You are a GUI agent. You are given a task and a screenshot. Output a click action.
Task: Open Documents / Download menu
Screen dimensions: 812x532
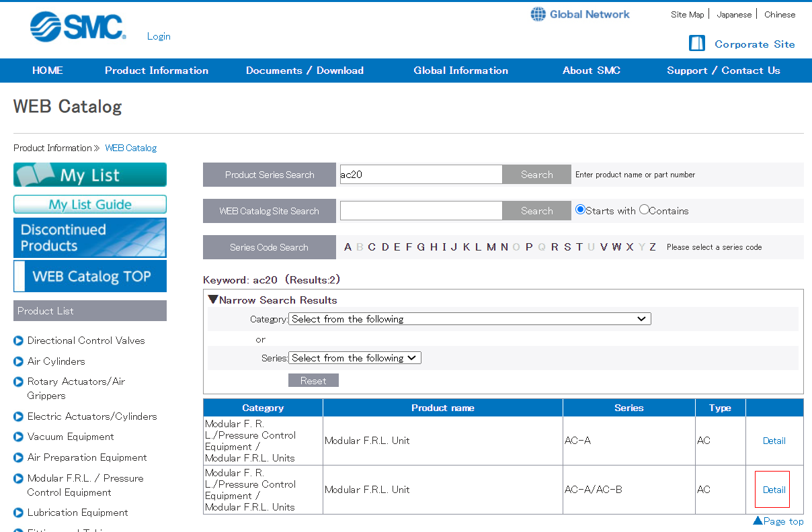(x=304, y=71)
